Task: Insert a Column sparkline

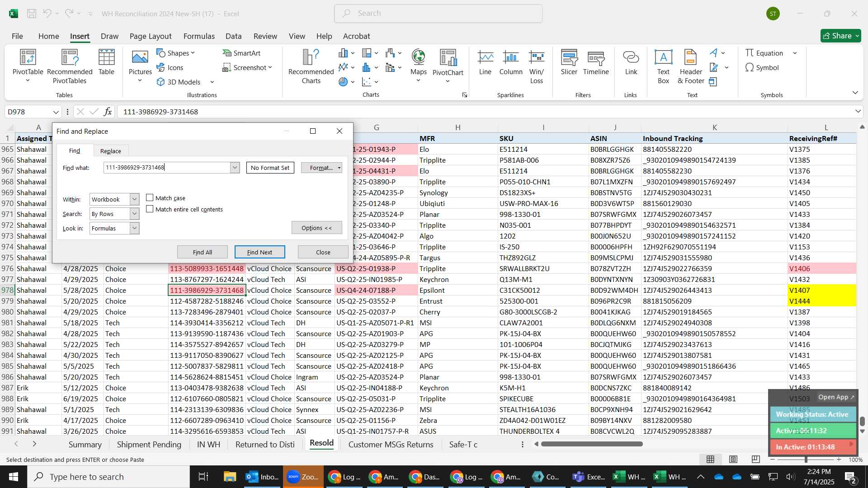Action: (511, 62)
